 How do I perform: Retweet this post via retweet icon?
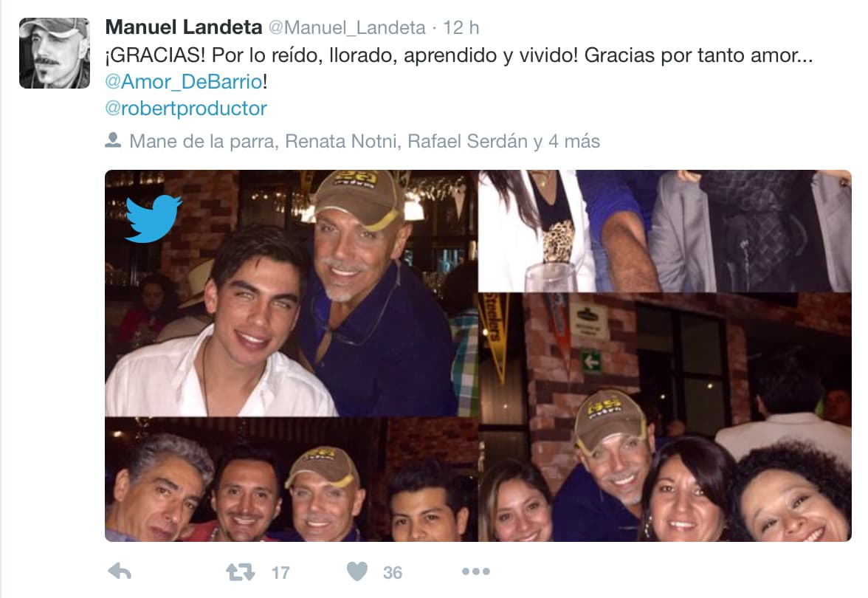pos(241,572)
